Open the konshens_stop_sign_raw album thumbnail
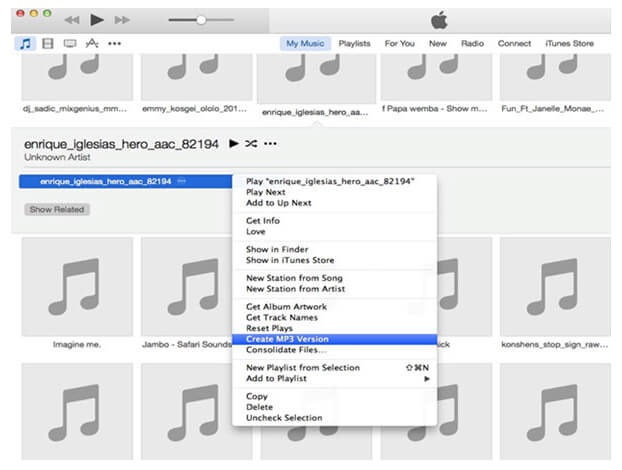622x470 pixels. 555,287
